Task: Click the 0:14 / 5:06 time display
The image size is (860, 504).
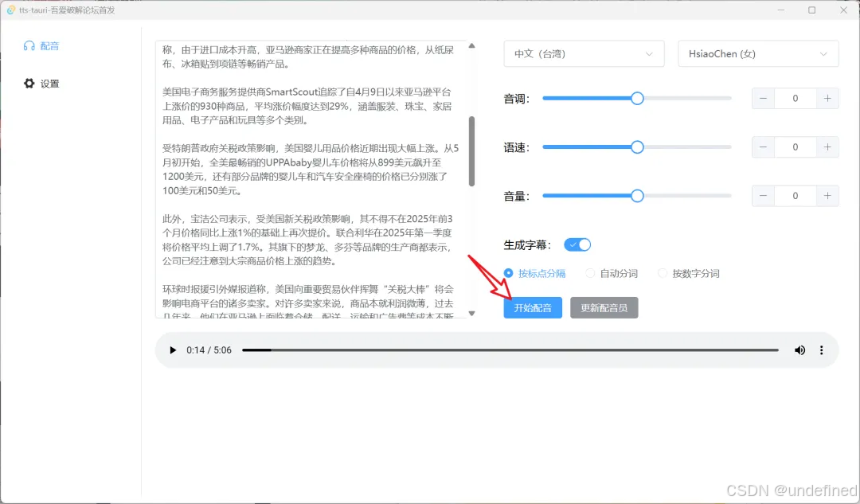Action: tap(209, 350)
